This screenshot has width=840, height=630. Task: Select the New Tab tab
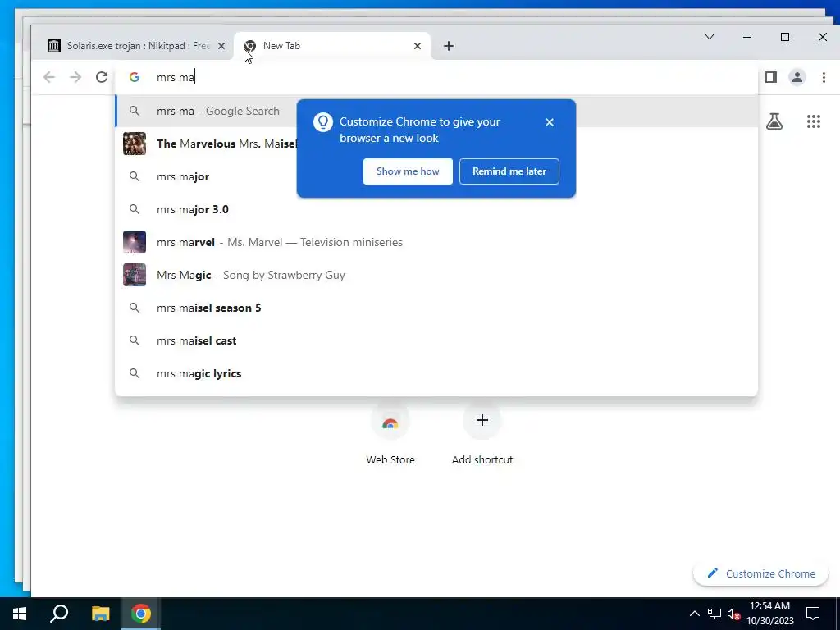332,46
